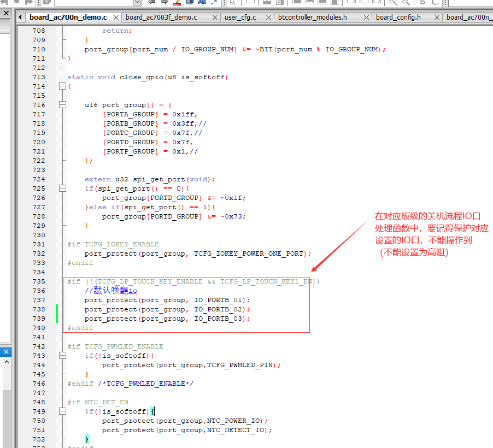Click 'TCFG_PWMLED_PIN' in the code

click(240, 365)
